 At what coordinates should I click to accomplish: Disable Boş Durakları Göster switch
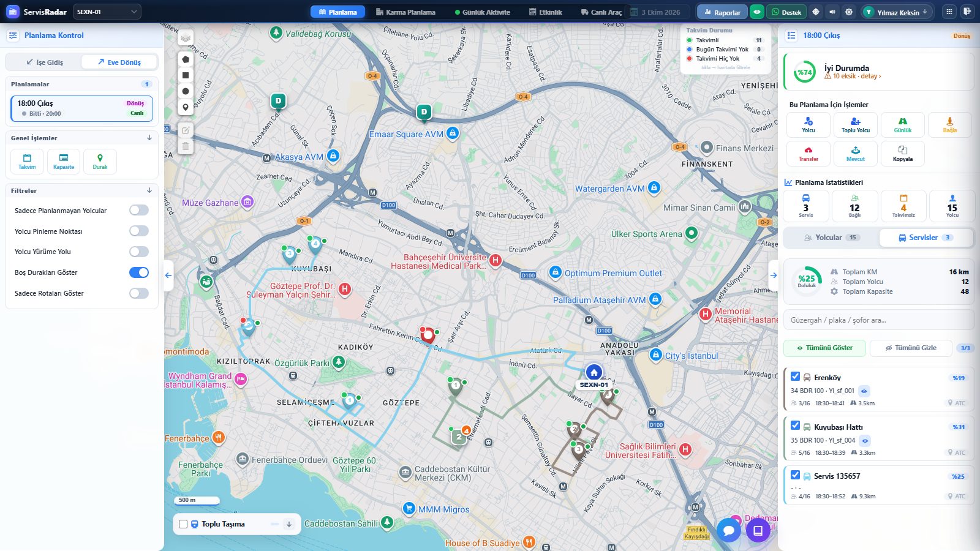coord(139,272)
